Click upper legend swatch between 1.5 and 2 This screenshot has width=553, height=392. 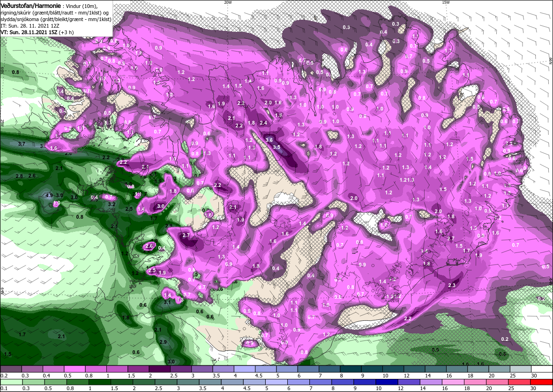click(x=139, y=369)
